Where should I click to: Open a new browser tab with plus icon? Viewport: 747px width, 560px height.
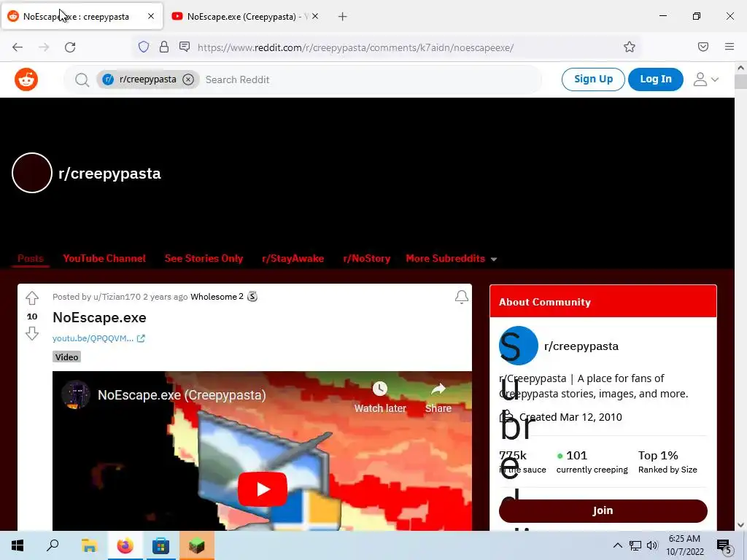343,17
